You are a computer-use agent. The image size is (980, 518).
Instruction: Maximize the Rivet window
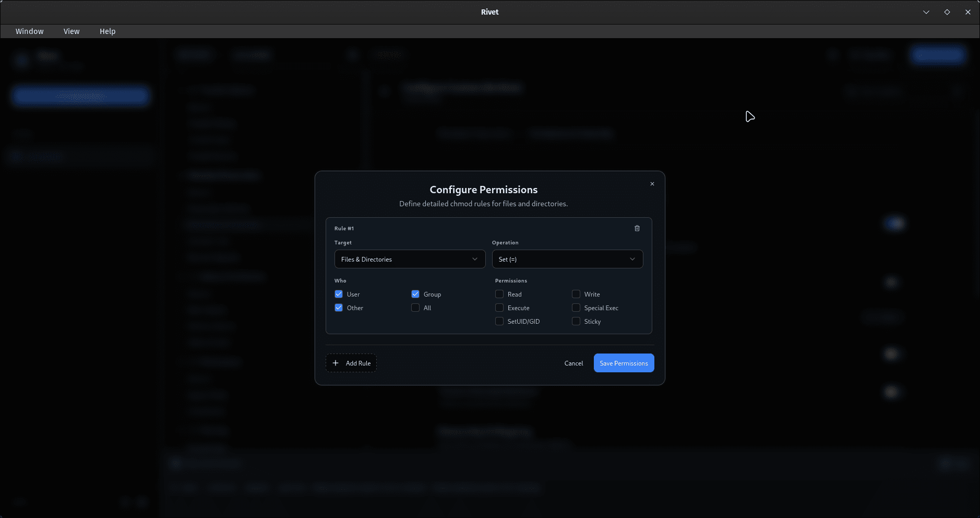tap(947, 12)
